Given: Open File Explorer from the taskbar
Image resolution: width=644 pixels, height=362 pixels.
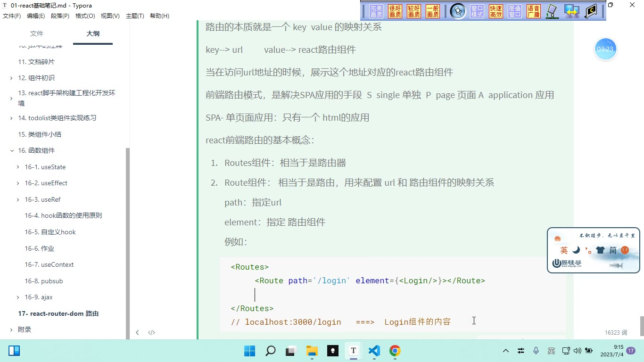Looking at the screenshot, I should click(x=312, y=351).
